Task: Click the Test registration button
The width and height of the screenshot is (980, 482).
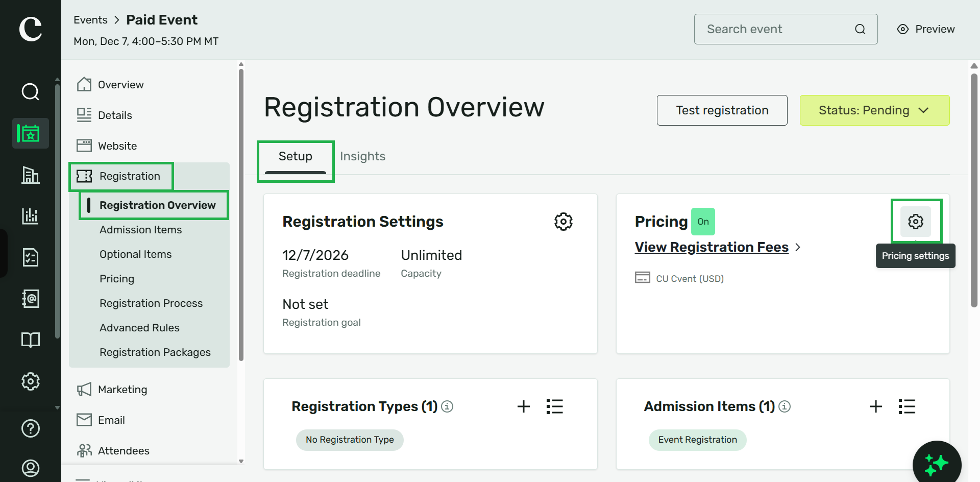Action: coord(722,110)
